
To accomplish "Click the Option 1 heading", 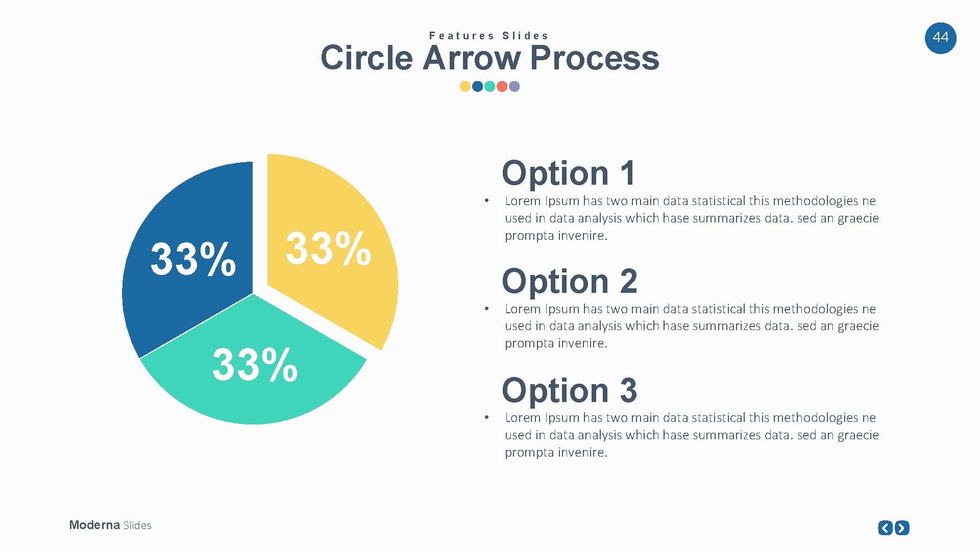I will click(569, 173).
